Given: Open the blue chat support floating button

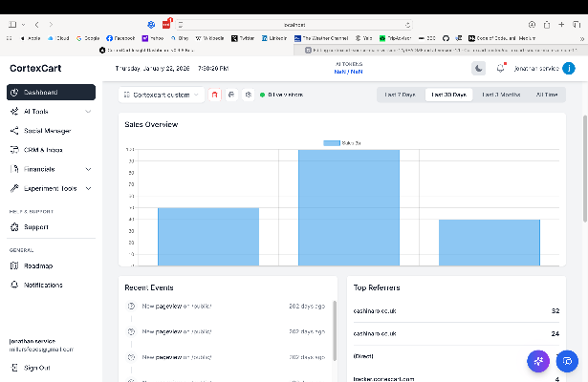Looking at the screenshot, I should pos(567,361).
